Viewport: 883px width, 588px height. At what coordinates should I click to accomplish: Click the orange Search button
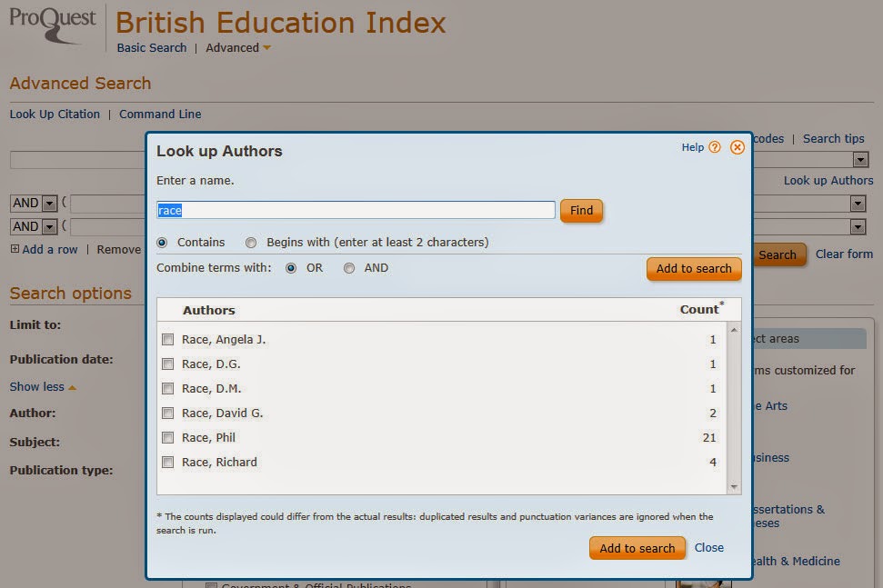(778, 254)
